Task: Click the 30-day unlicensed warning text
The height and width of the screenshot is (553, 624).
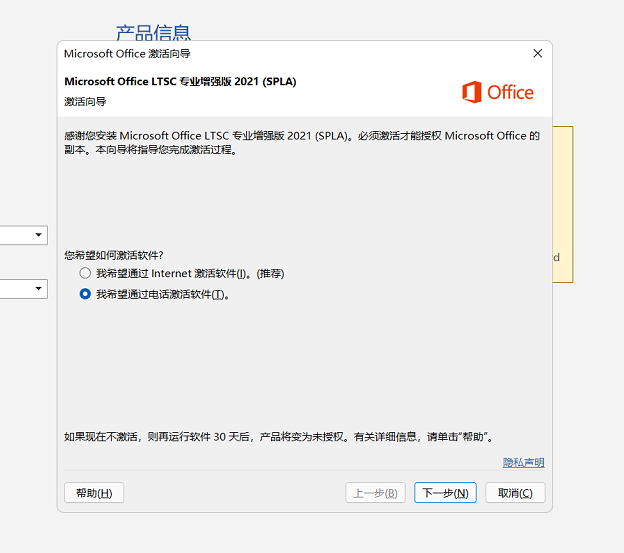Action: pyautogui.click(x=278, y=437)
